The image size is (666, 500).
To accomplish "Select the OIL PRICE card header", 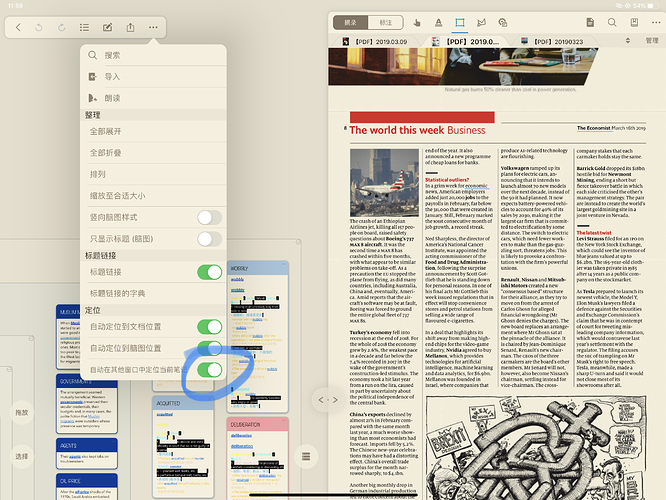I will 87,481.
